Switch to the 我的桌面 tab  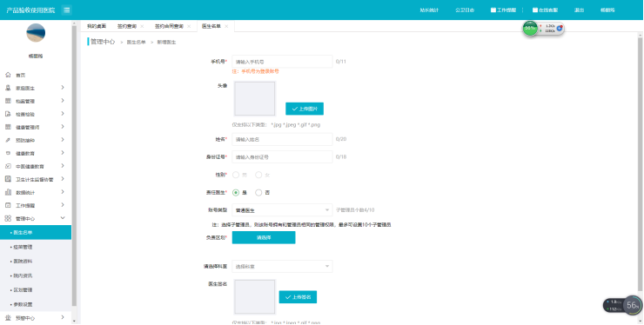pos(97,26)
